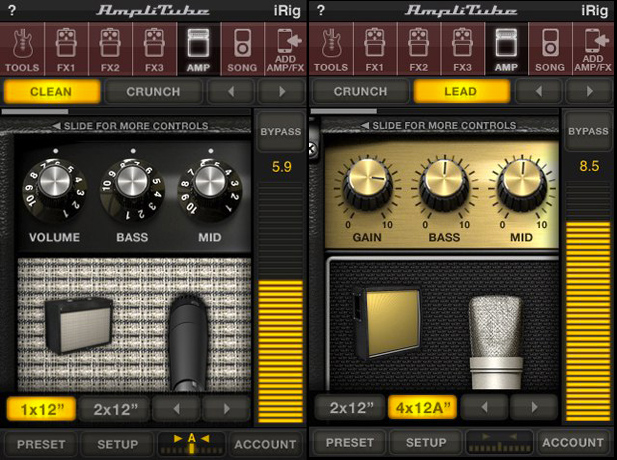Image resolution: width=617 pixels, height=460 pixels.
Task: Open ACCOUNT in left screen
Action: pyautogui.click(x=266, y=444)
